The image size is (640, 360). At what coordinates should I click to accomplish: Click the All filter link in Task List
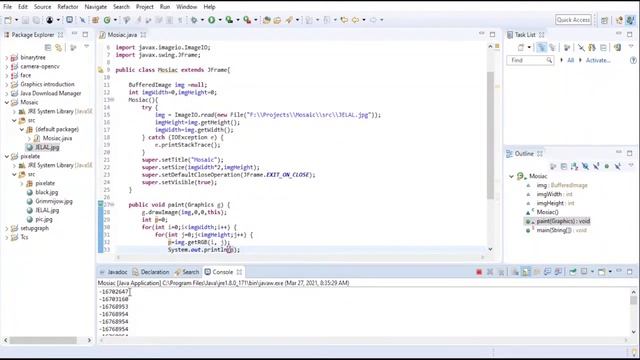[570, 60]
